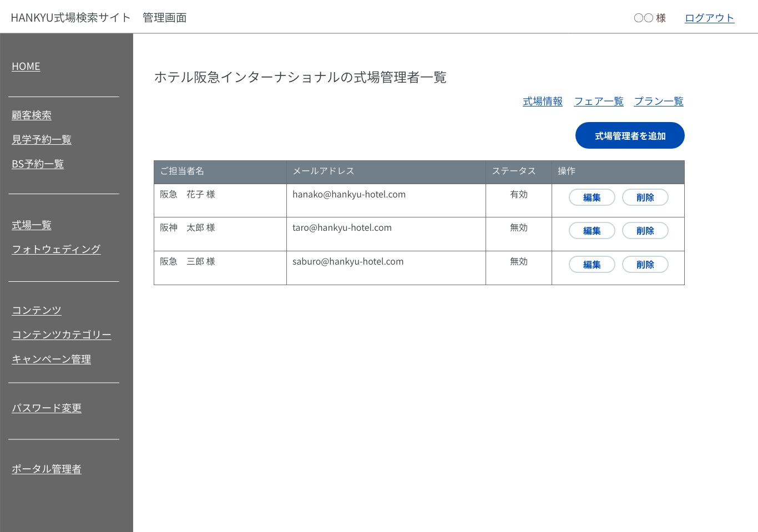Go to フェア一覧 page
758x532 pixels.
(598, 101)
